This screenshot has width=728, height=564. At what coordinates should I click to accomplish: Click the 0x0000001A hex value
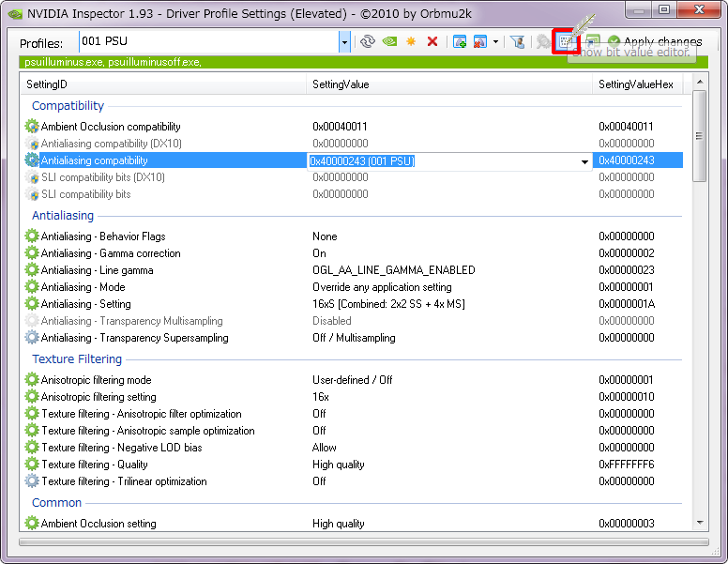pyautogui.click(x=627, y=304)
